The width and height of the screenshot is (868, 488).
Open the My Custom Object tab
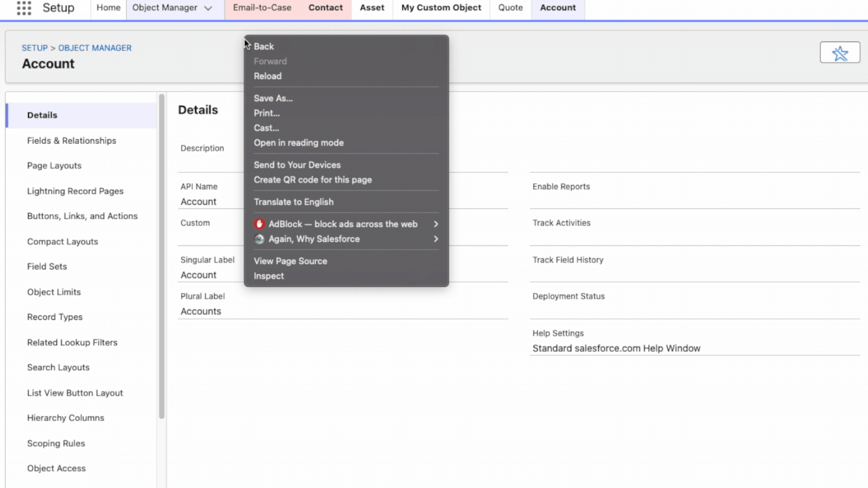pos(441,8)
